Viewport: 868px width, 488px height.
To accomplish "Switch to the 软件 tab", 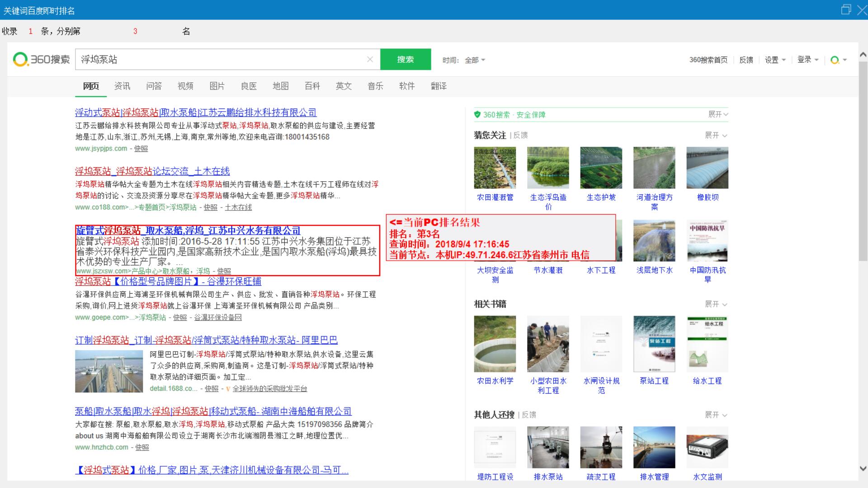I will click(407, 86).
